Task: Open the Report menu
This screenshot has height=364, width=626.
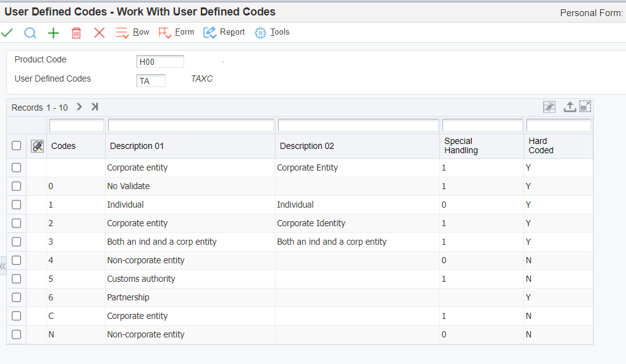Action: click(x=224, y=32)
